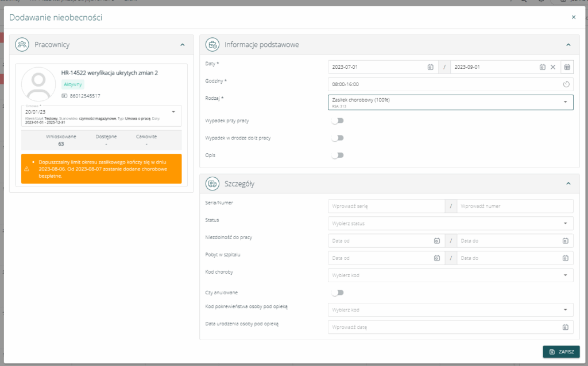Clear the date range with X icon

(x=553, y=67)
